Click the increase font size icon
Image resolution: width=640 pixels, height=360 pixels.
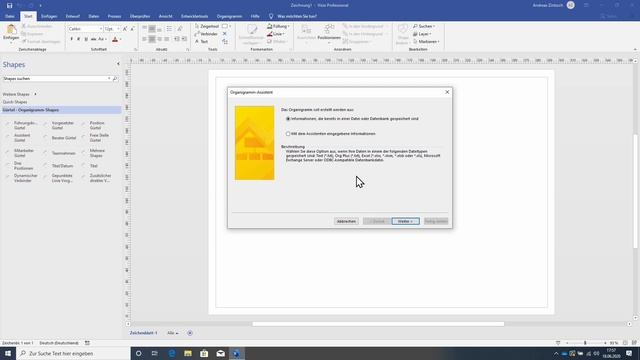click(x=125, y=29)
